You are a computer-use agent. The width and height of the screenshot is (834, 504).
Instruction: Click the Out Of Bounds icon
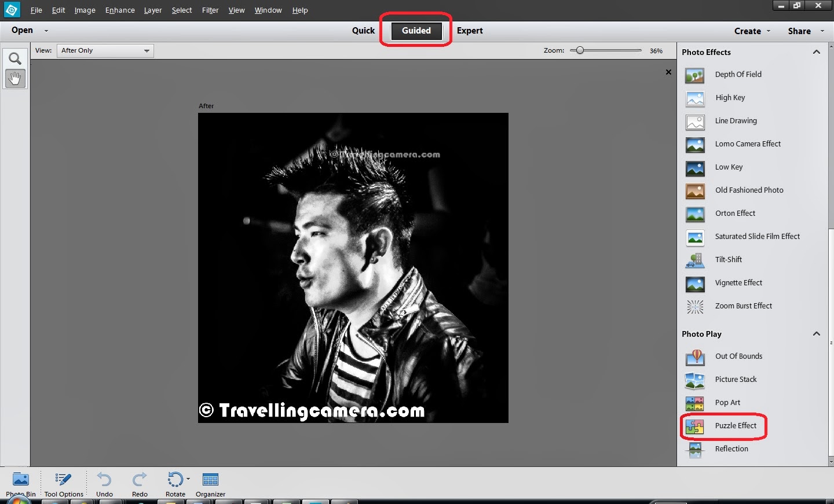[695, 356]
